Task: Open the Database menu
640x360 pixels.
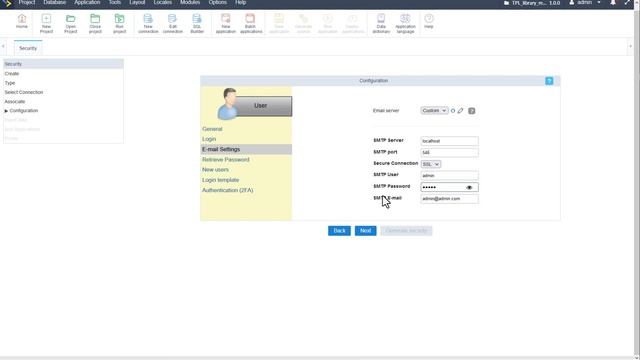Action: tap(55, 2)
